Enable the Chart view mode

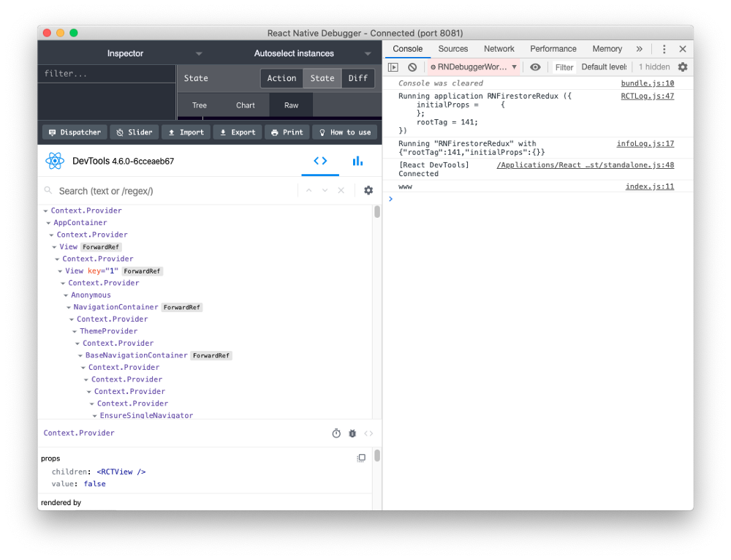(x=245, y=105)
